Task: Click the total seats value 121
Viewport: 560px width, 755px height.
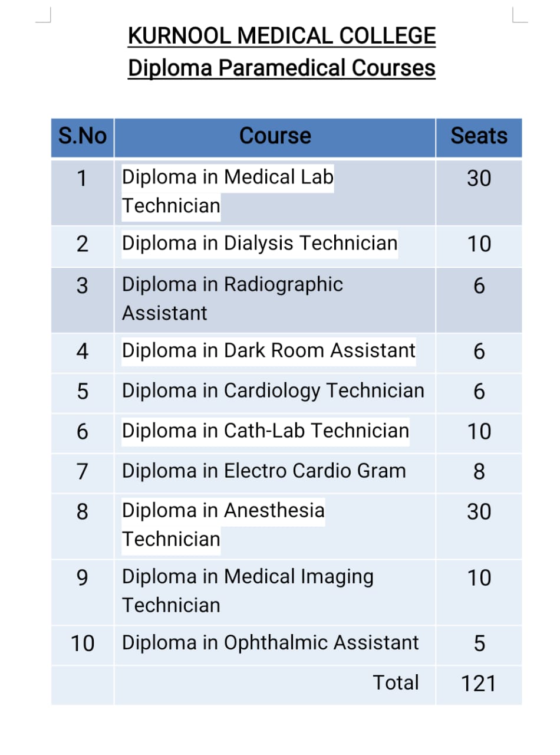Action: [x=478, y=684]
